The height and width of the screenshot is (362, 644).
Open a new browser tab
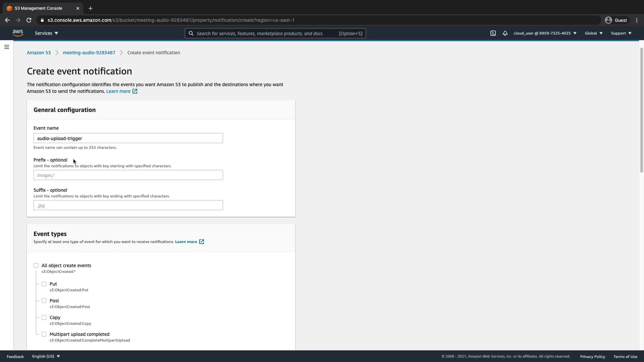tap(90, 8)
